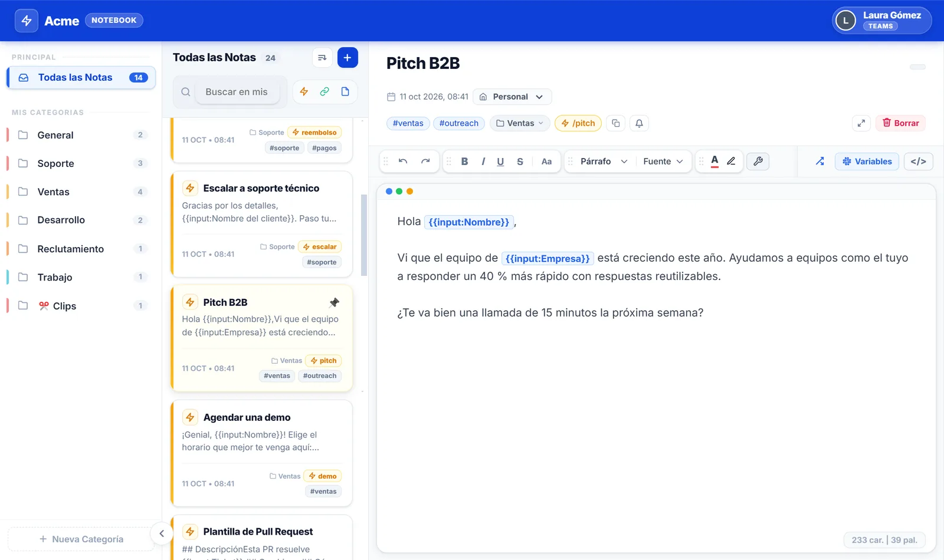
Task: Select the highlighter pen tool
Action: point(731,162)
